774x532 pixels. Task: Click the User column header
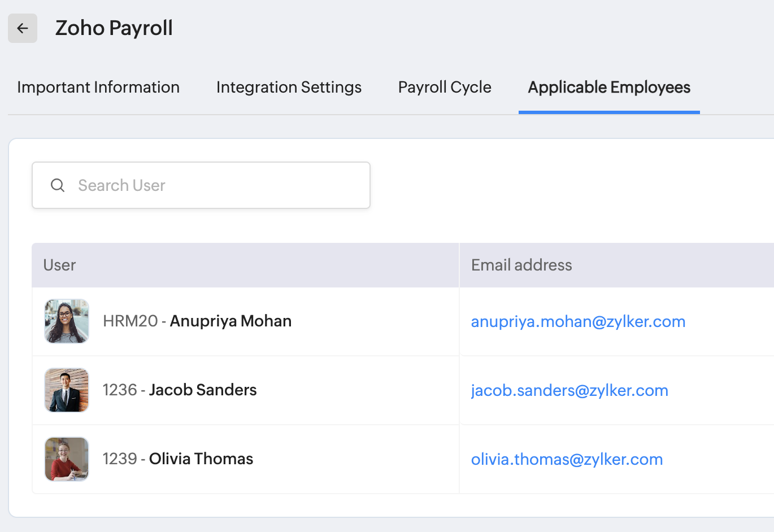[x=59, y=265]
